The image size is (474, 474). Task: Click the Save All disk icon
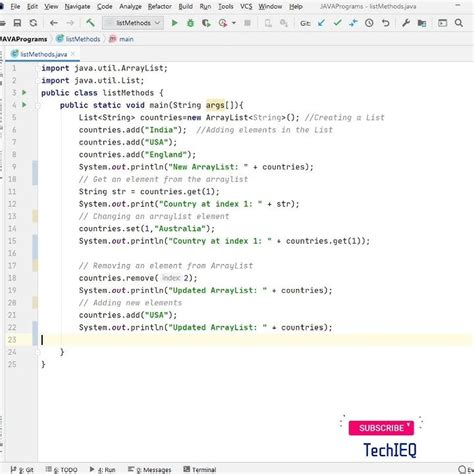coord(17,23)
